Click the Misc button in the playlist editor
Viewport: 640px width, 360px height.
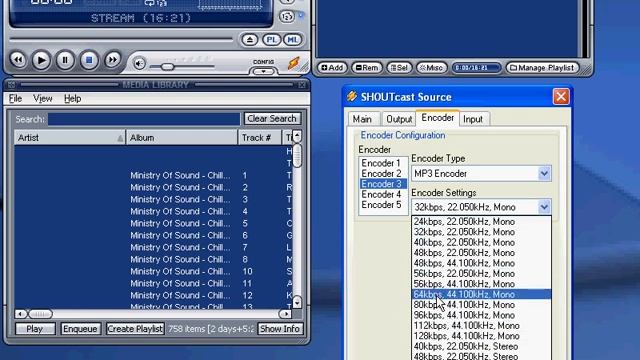(431, 68)
